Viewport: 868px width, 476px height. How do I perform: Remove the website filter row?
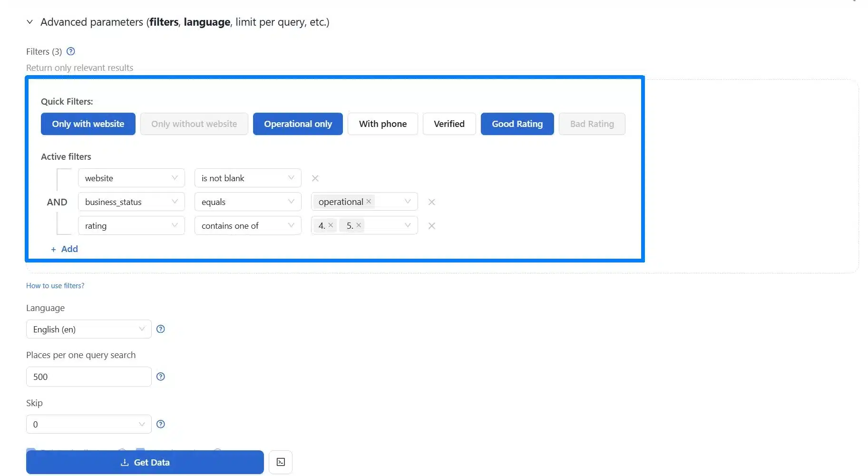pos(315,178)
